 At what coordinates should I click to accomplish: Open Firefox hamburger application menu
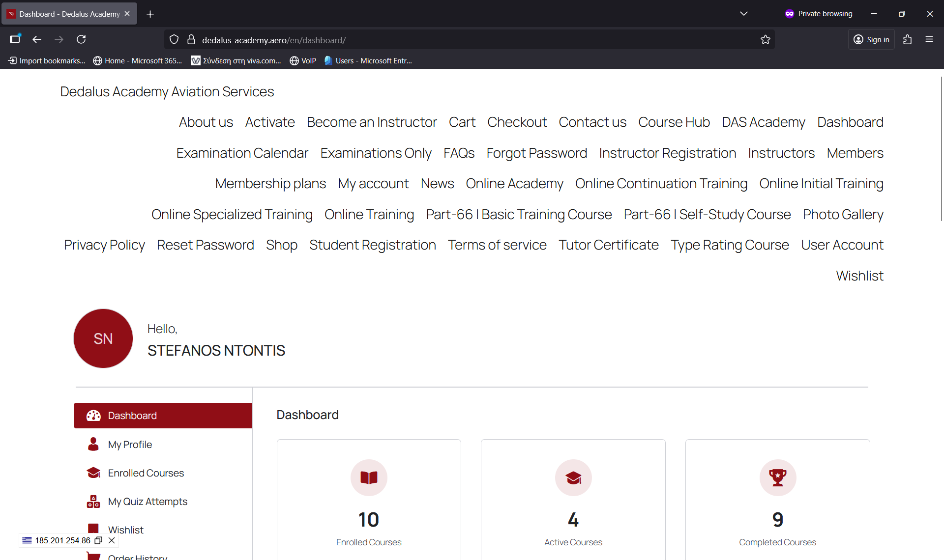click(929, 40)
